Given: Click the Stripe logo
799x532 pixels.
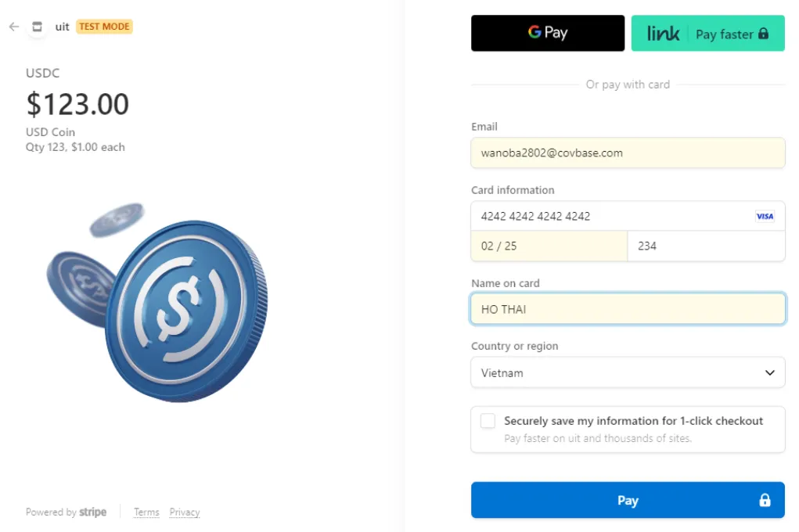Looking at the screenshot, I should click(x=93, y=512).
